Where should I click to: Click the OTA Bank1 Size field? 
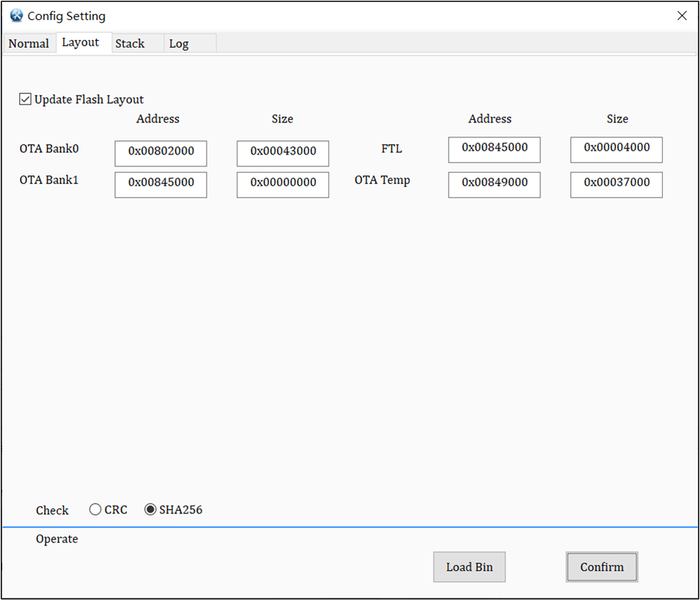(282, 184)
